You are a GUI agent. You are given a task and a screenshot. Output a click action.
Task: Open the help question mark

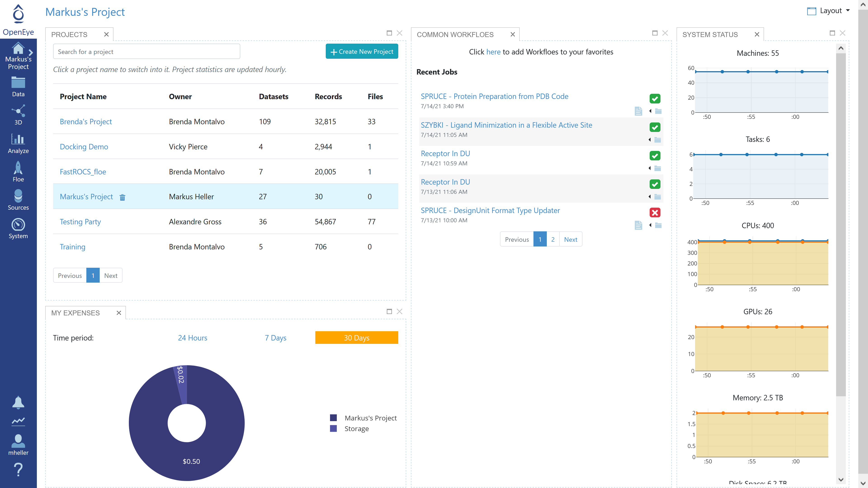point(18,469)
